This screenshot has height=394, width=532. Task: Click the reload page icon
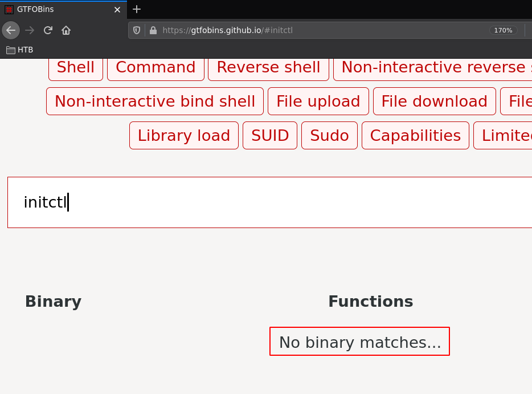pos(48,30)
